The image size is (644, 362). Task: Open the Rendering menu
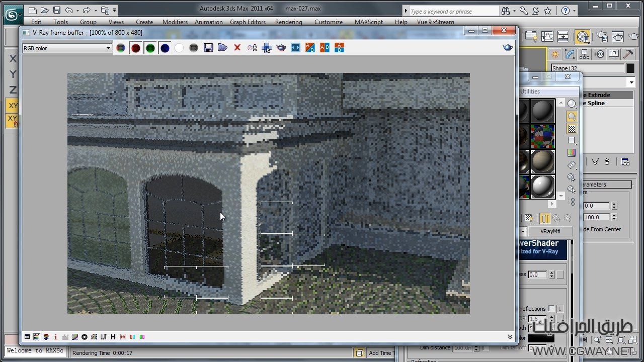(288, 22)
